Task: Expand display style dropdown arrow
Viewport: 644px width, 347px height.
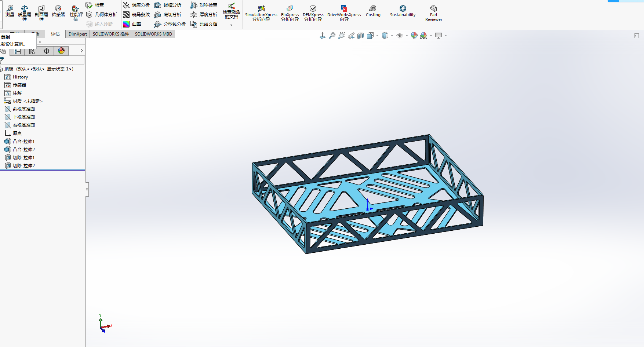Action: click(392, 36)
